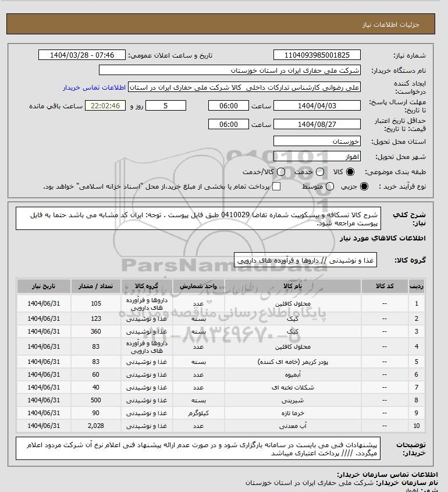Click the remaining days field showing 5
448x492 pixels.
coord(166,105)
